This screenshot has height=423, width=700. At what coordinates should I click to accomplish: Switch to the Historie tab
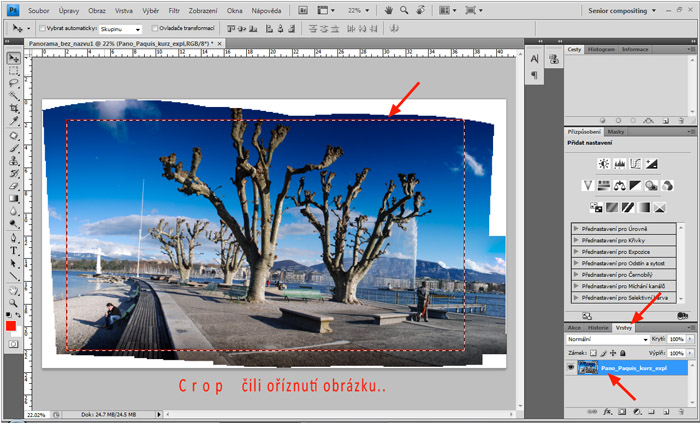pyautogui.click(x=598, y=327)
